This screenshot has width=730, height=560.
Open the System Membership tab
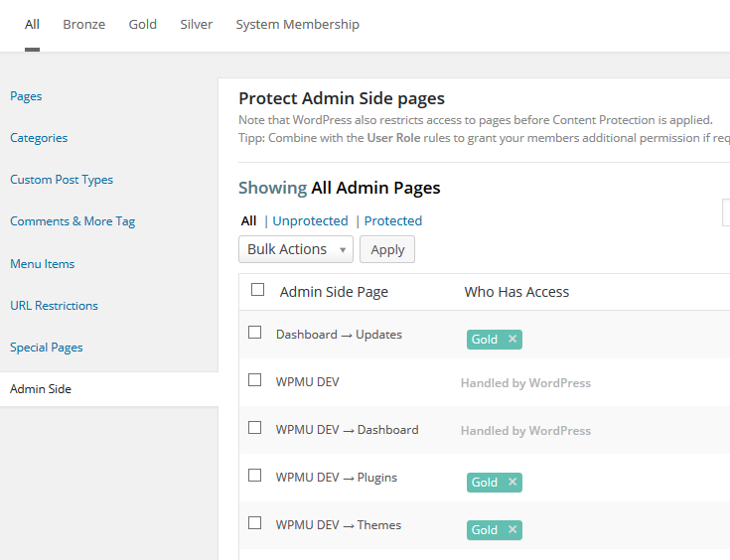tap(297, 25)
